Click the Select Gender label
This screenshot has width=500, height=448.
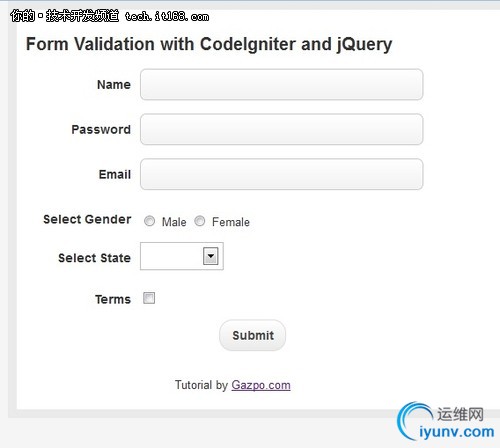click(x=87, y=219)
